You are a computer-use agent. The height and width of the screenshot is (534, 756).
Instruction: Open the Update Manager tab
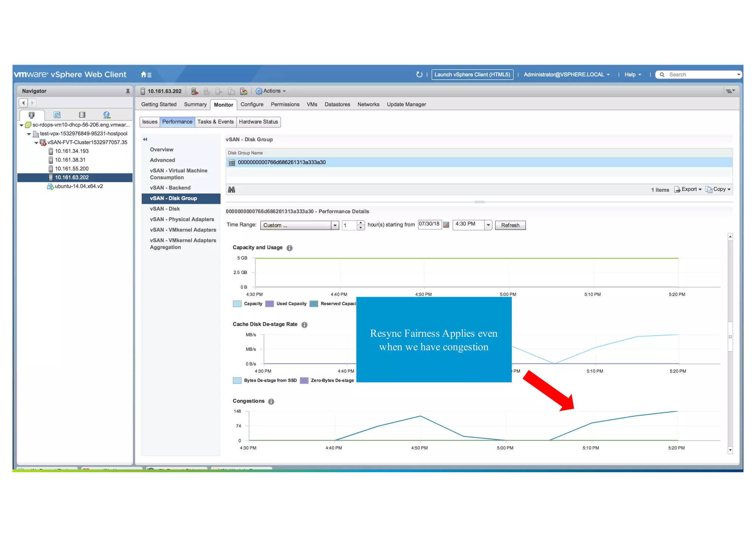point(406,104)
